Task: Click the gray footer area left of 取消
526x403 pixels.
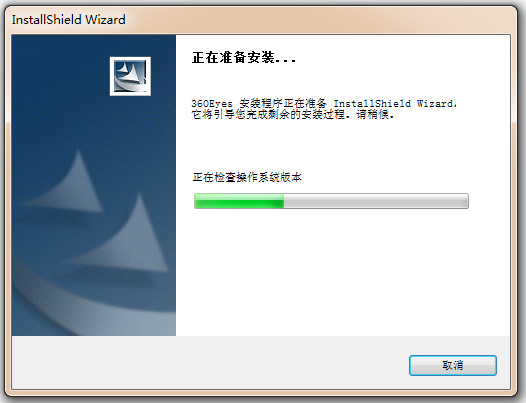Action: coord(210,362)
